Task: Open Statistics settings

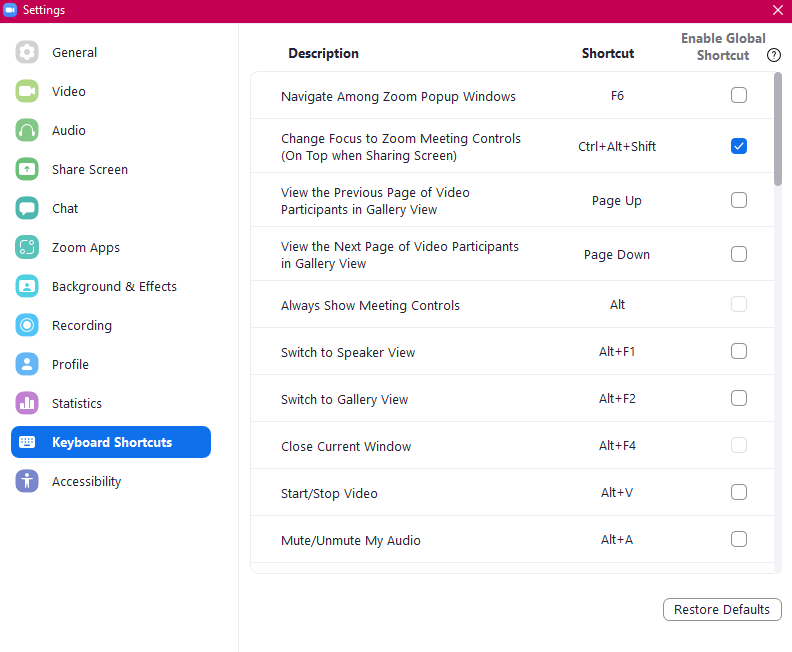Action: point(111,403)
